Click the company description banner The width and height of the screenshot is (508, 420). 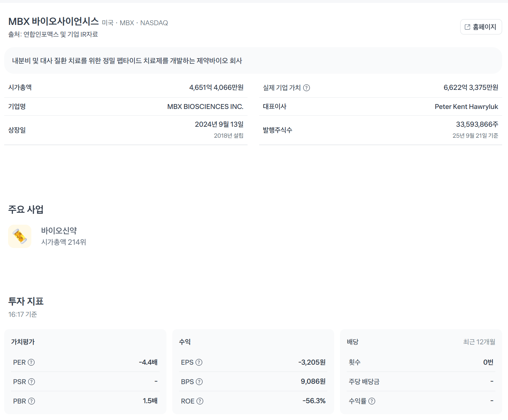coord(253,60)
